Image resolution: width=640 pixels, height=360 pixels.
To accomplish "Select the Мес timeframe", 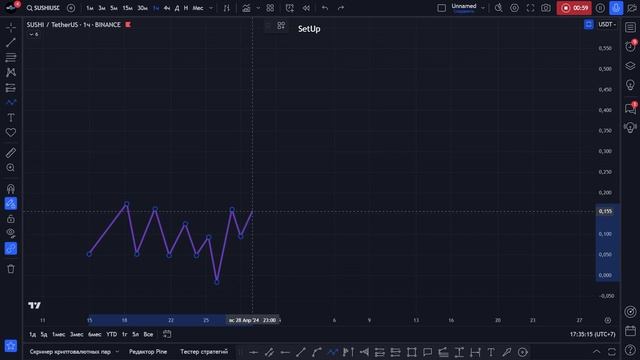I will 198,8.
